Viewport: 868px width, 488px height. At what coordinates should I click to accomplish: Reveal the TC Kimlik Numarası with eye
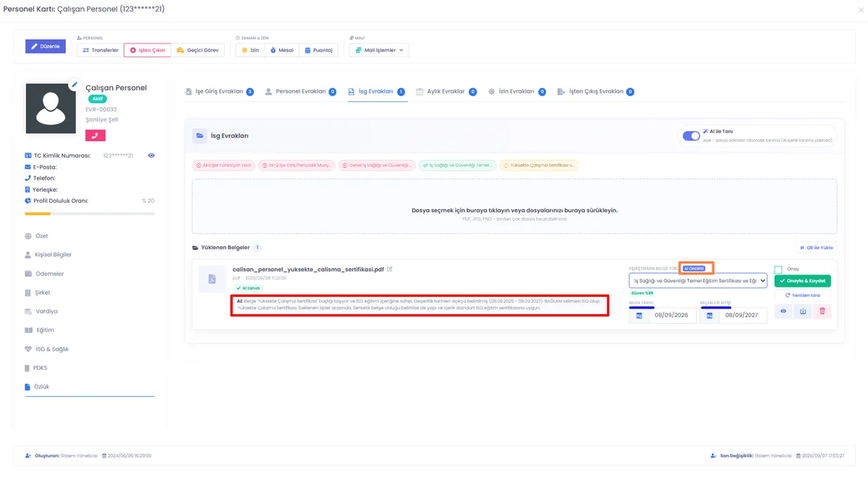tap(151, 156)
